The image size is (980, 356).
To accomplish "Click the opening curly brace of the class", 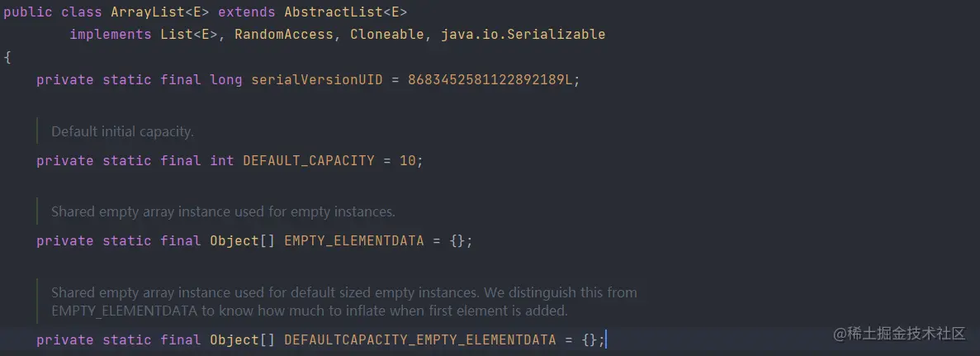I will (x=7, y=58).
